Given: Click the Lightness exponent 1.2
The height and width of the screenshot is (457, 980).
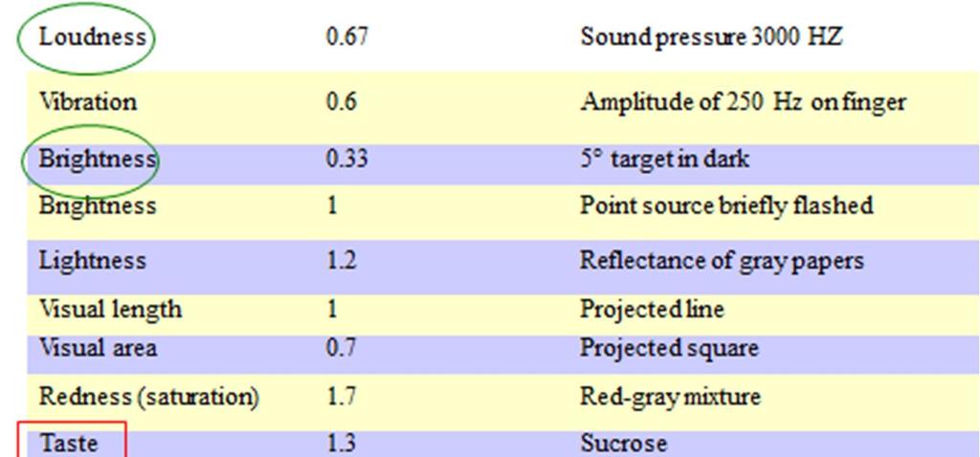Looking at the screenshot, I should click(342, 260).
